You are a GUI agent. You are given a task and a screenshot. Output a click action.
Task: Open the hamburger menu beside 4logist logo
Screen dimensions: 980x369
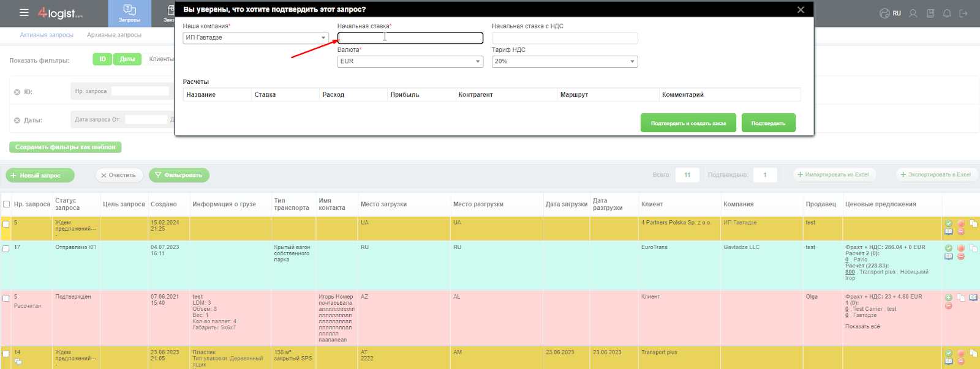[x=24, y=12]
